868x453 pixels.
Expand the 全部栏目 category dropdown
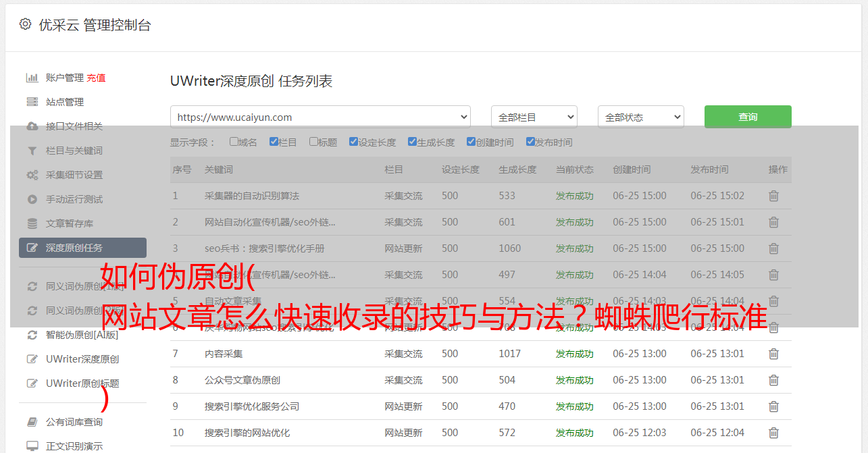click(x=534, y=117)
